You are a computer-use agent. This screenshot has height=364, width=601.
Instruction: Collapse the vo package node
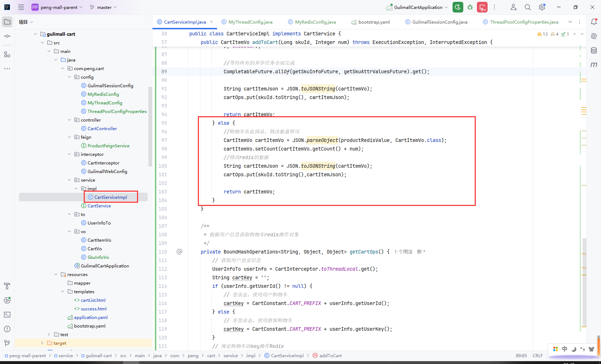(69, 231)
